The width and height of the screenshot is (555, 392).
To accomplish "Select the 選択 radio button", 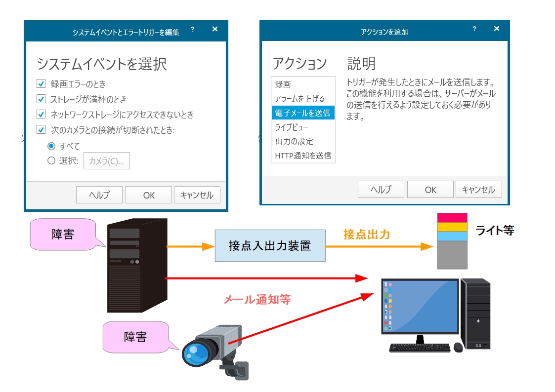I will (51, 160).
